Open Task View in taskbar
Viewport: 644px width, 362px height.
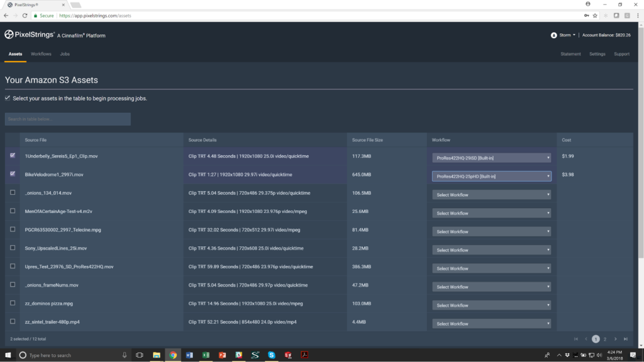coord(139,355)
